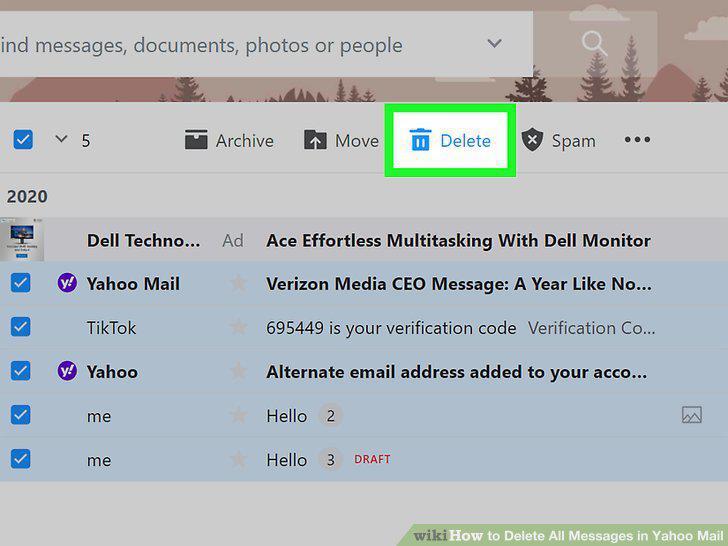The height and width of the screenshot is (546, 728).
Task: Click the Delete label text
Action: pos(465,141)
